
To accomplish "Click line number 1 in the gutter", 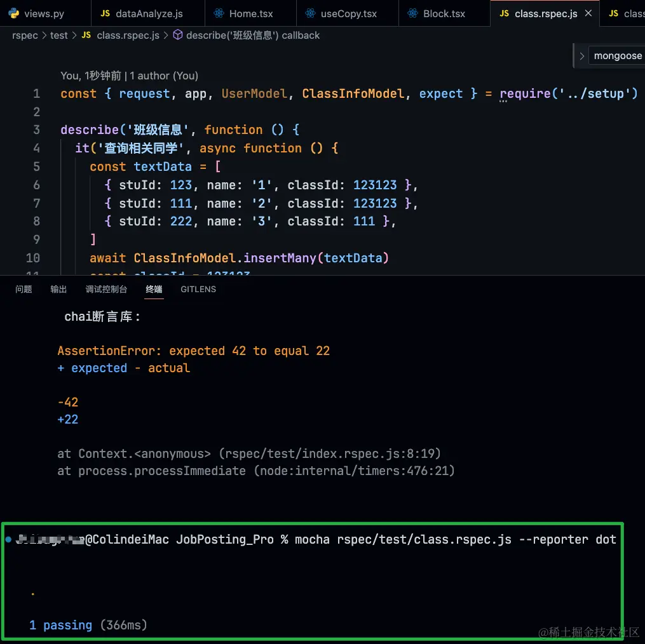I will pos(37,94).
